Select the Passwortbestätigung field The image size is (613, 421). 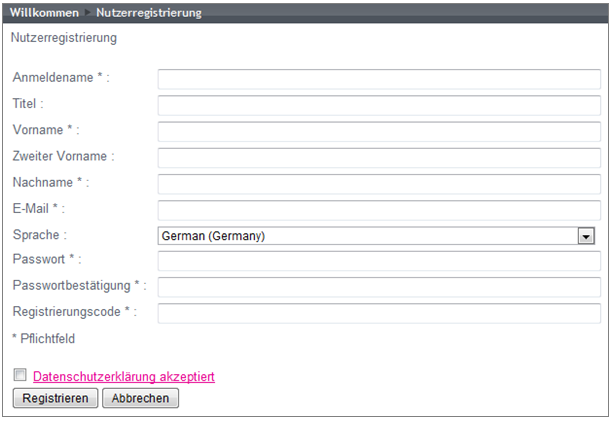[379, 287]
